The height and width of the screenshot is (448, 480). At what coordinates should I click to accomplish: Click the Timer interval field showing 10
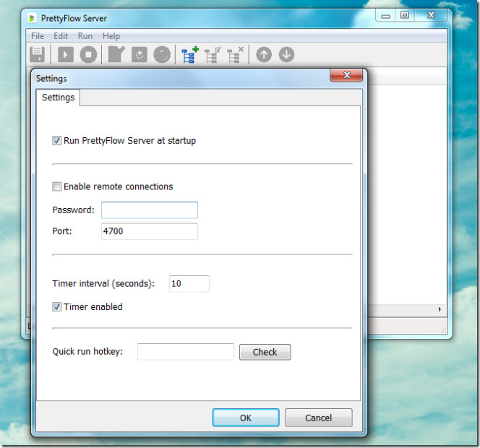pos(189,284)
